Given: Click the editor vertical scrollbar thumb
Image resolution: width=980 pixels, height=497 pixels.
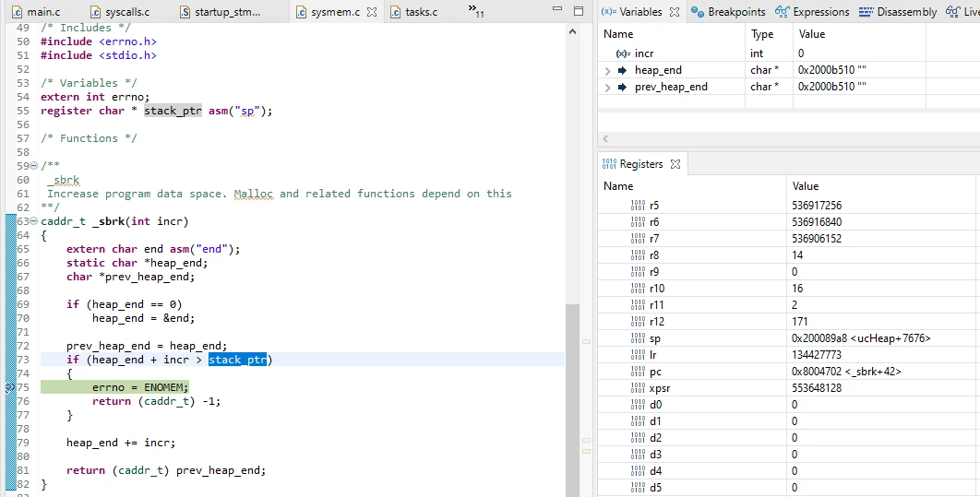Looking at the screenshot, I should tap(572, 400).
